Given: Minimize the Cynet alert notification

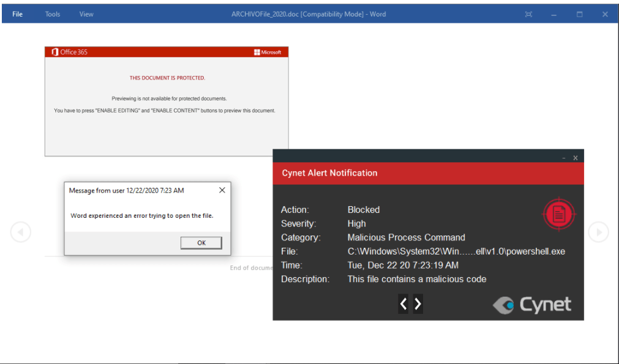Looking at the screenshot, I should pyautogui.click(x=564, y=158).
